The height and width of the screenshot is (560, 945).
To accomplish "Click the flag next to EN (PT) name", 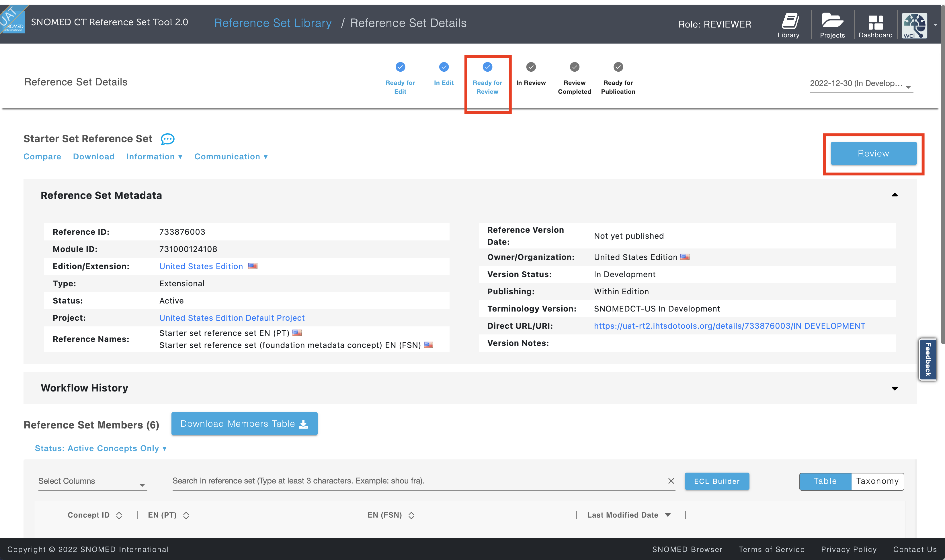I will [297, 333].
